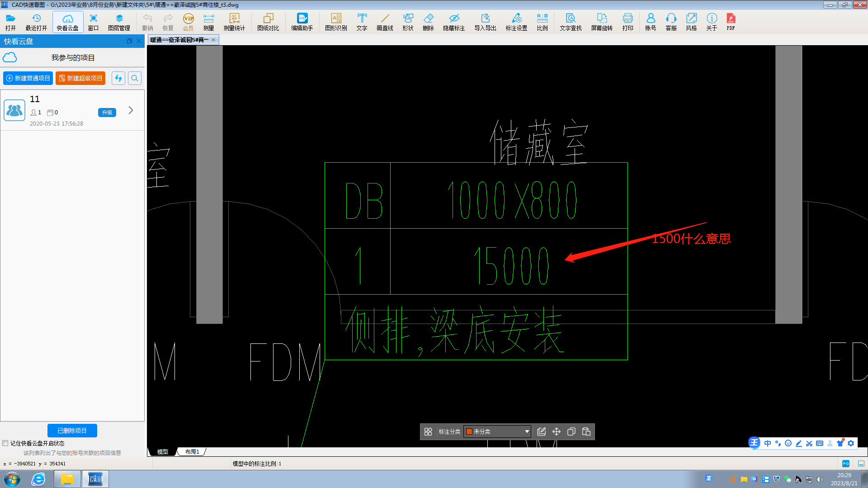Screen dimensions: 868x488
Task: Edit the selected annotation
Action: pos(542,432)
